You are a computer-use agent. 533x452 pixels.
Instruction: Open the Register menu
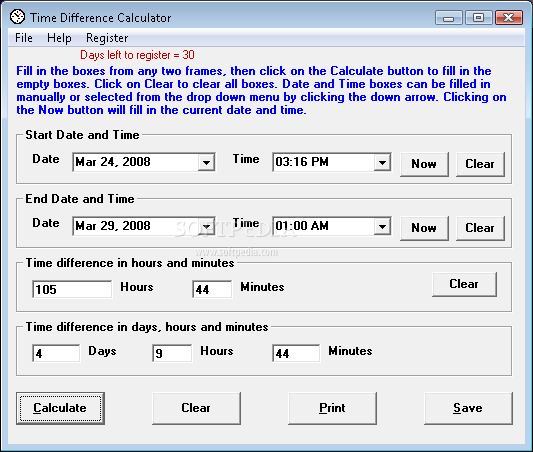107,38
